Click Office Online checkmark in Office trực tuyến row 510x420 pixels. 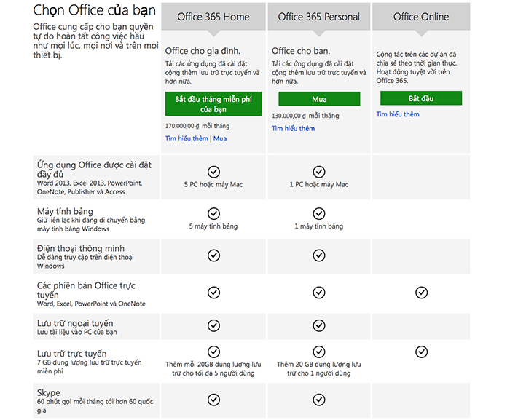(x=422, y=293)
